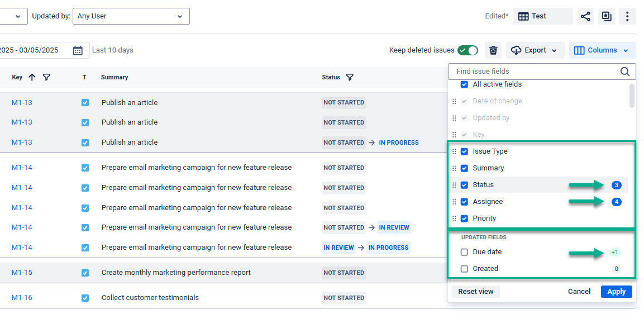Click the trash bin deleted issues icon
This screenshot has height=314, width=644.
[x=493, y=50]
